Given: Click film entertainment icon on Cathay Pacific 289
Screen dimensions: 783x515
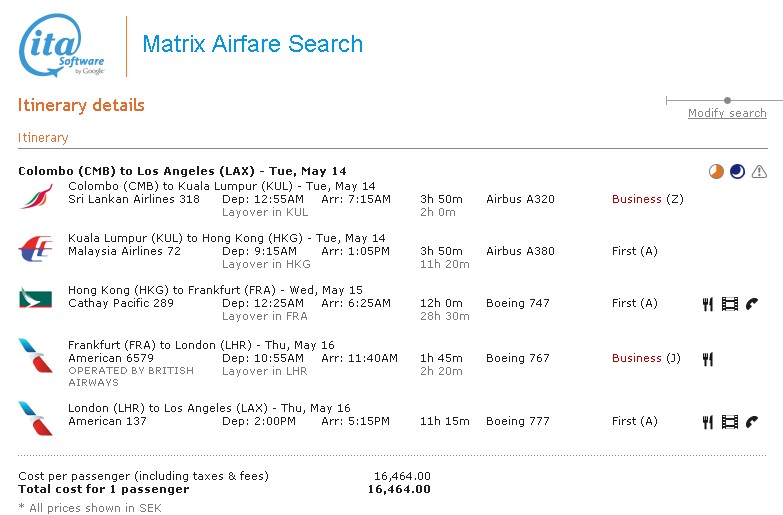Looking at the screenshot, I should [x=729, y=304].
